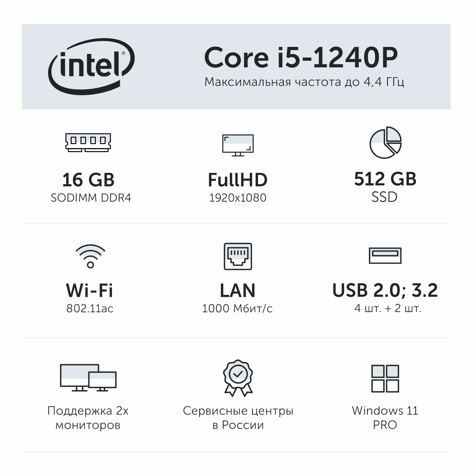Image resolution: width=476 pixels, height=476 pixels.
Task: Click the Windows logo icon
Action: (385, 378)
